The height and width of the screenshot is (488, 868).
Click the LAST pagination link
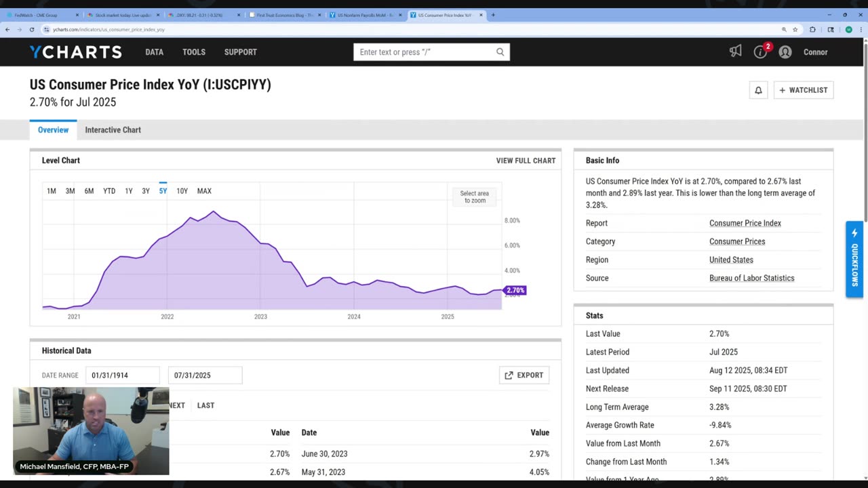pos(205,405)
